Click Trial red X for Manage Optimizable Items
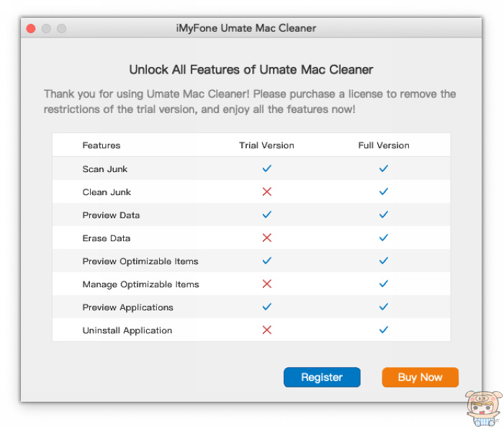The width and height of the screenshot is (504, 427). [266, 284]
